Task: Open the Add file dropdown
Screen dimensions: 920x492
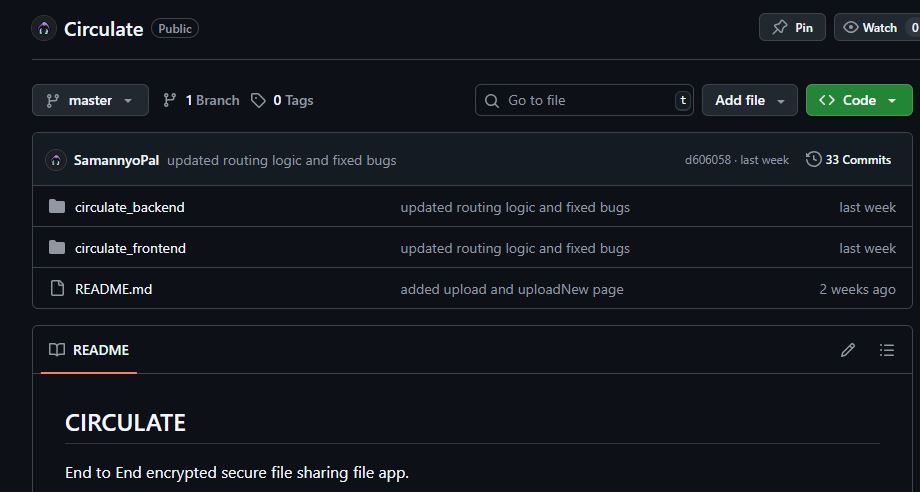Action: coord(750,100)
